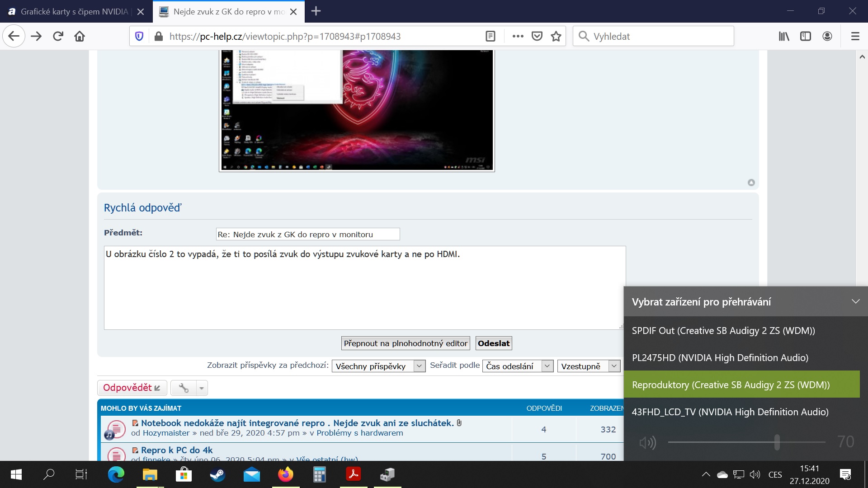Open Čas odeslání sort dropdown

(517, 366)
